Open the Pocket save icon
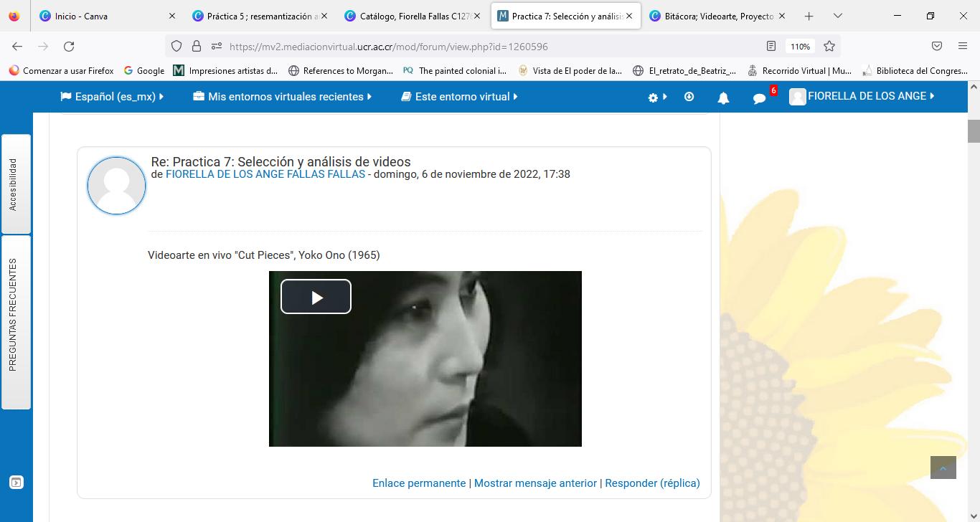The height and width of the screenshot is (522, 980). 937,46
